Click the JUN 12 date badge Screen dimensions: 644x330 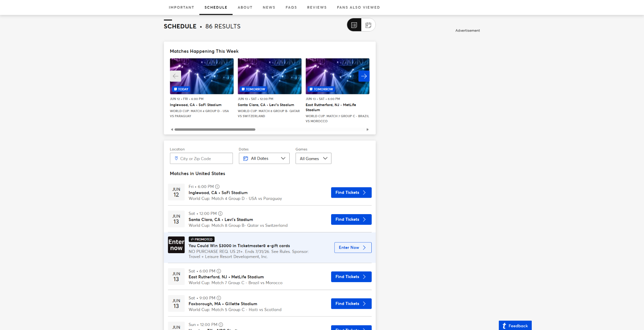[x=176, y=192]
